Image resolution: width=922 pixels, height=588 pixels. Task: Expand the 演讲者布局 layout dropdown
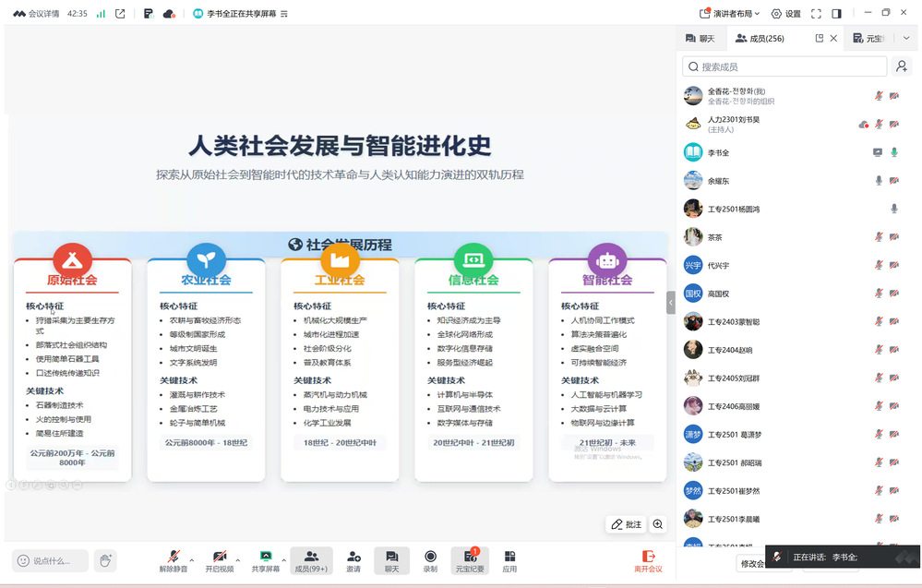coord(730,14)
